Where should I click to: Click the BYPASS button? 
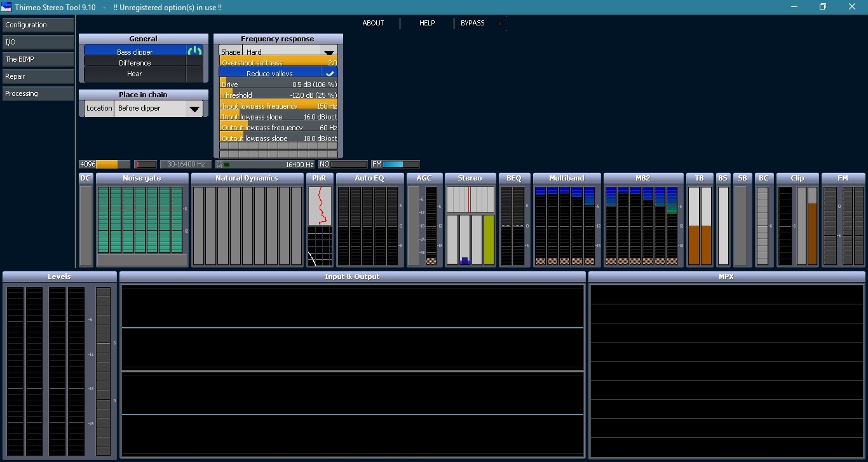pos(473,23)
